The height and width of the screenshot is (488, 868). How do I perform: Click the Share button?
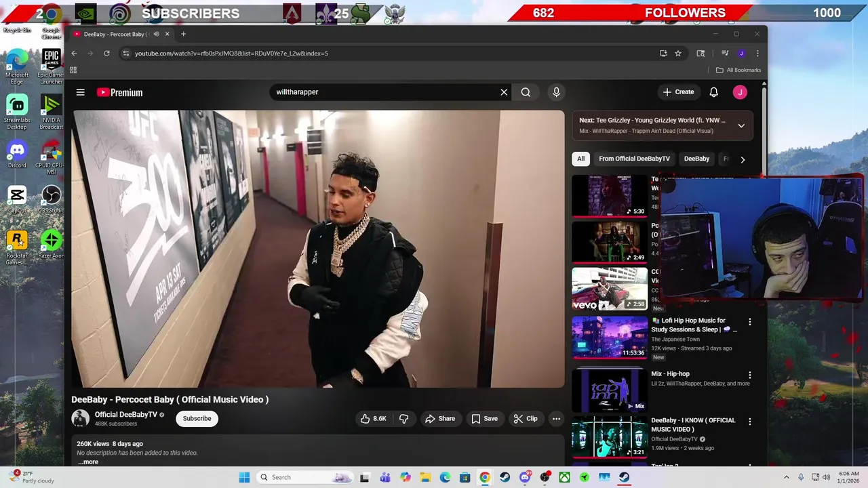coord(440,419)
